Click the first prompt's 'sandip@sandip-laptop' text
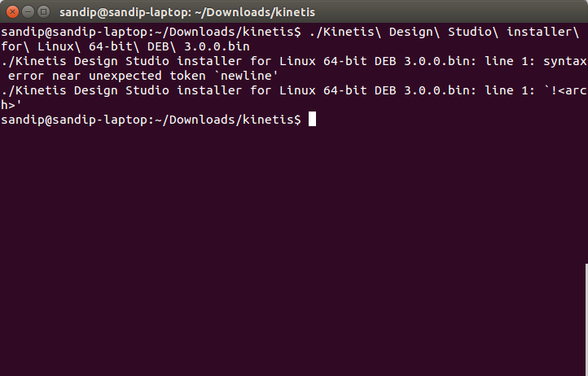The height and width of the screenshot is (376, 588). [x=74, y=32]
